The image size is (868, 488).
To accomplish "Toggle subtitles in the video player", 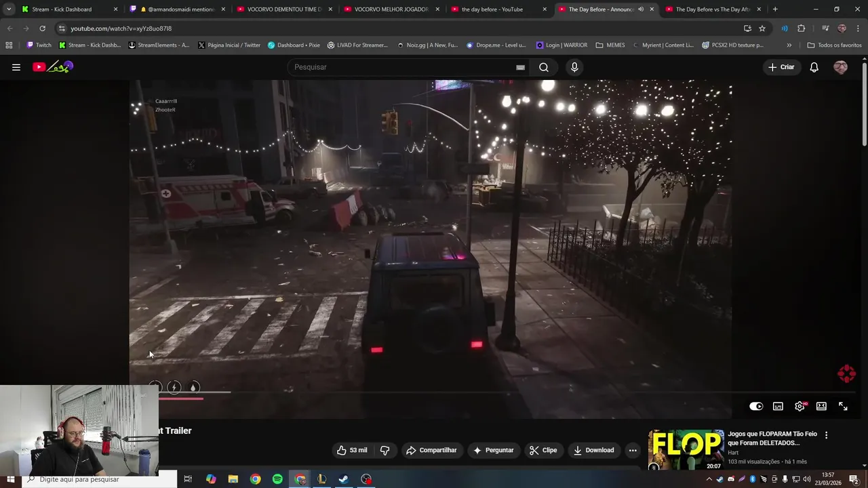I will [778, 406].
